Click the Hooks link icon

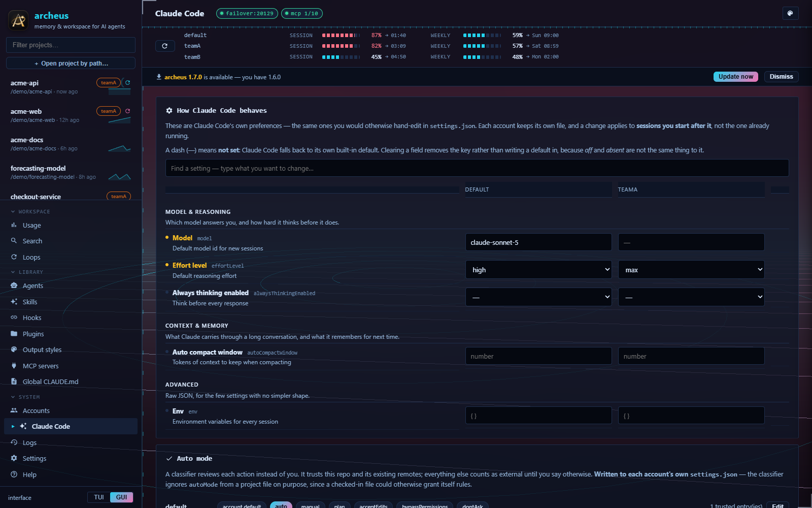tap(14, 317)
